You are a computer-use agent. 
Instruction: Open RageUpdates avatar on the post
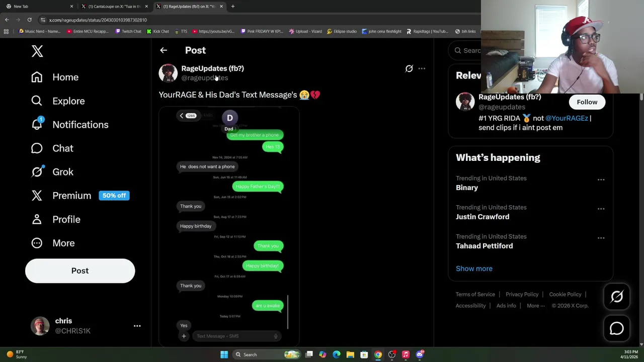tap(168, 73)
